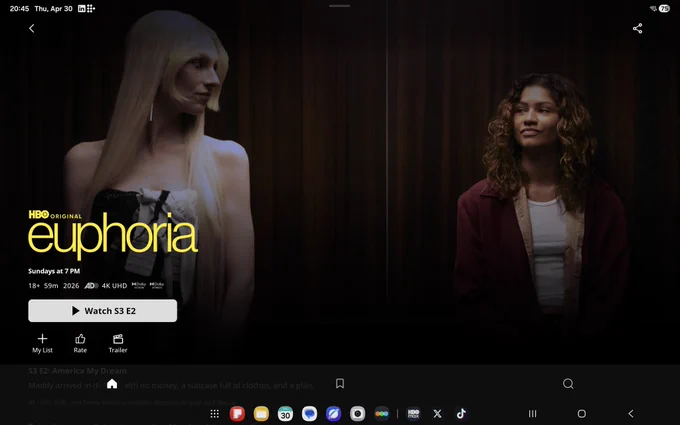Image resolution: width=680 pixels, height=425 pixels.
Task: Tap the top drag handle bar
Action: (x=340, y=6)
